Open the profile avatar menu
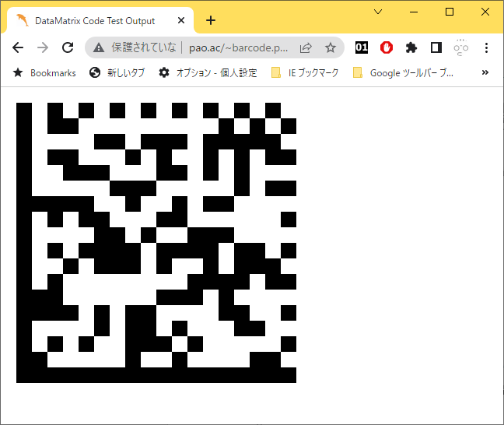 (461, 47)
